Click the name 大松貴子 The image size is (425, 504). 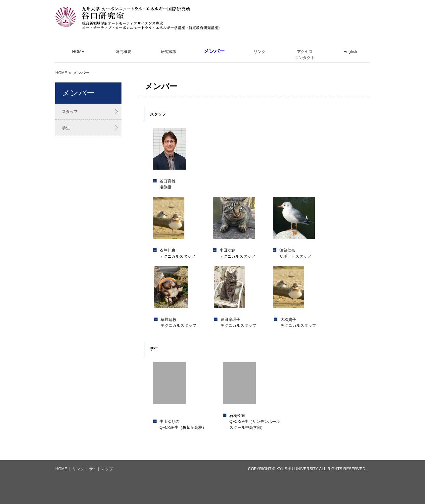pos(288,320)
